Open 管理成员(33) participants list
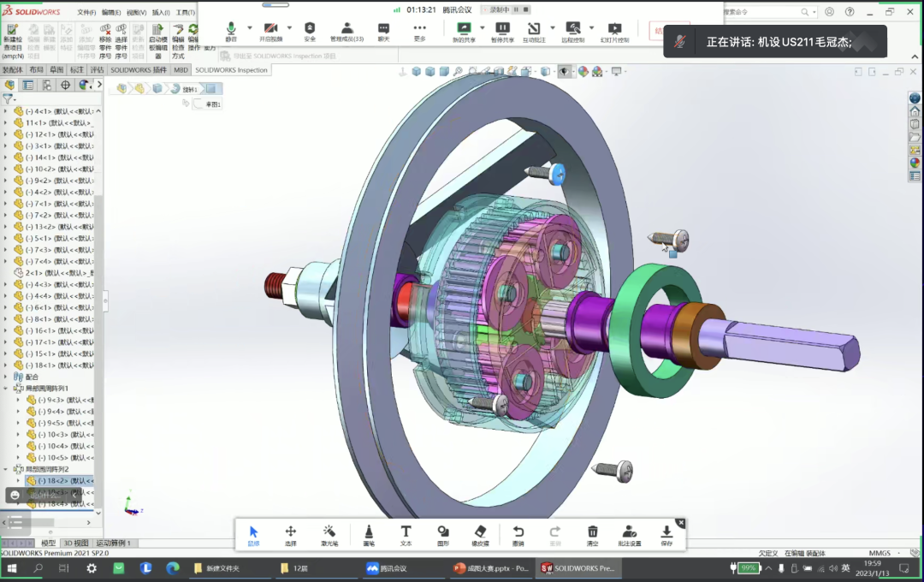Viewport: 924px width, 582px height. [x=346, y=32]
